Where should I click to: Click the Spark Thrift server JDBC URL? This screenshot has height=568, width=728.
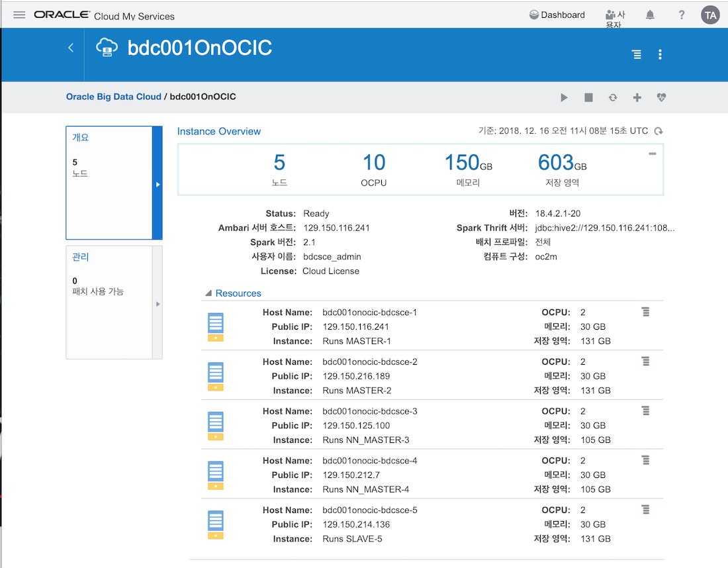(604, 228)
